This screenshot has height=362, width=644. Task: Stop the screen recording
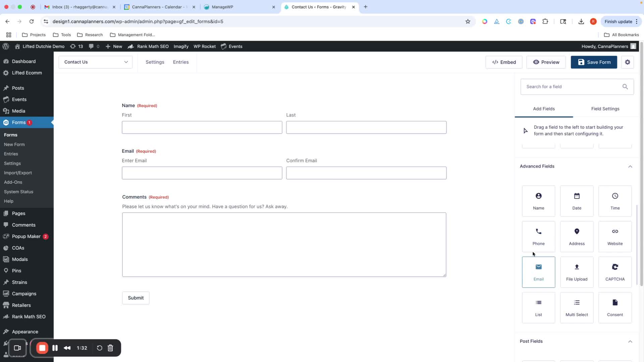pyautogui.click(x=42, y=348)
